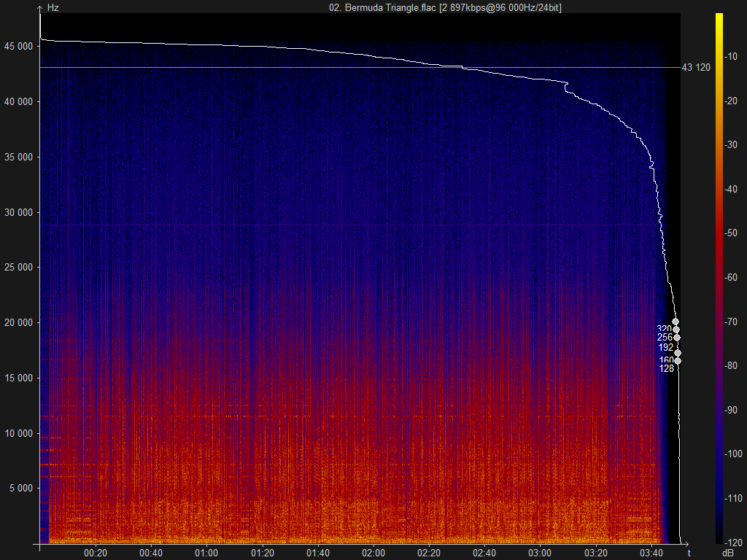Click the "-90" dB scale label
This screenshot has height=560, width=747.
tap(731, 410)
